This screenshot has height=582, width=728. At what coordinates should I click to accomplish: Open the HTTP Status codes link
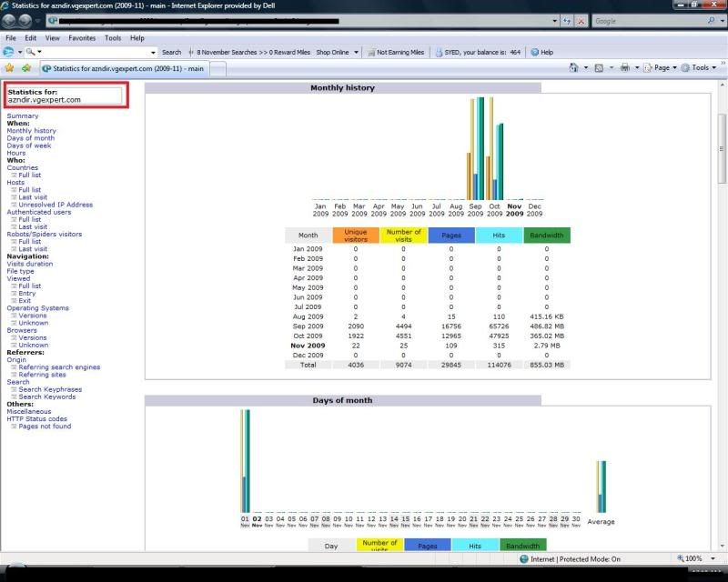pyautogui.click(x=36, y=419)
